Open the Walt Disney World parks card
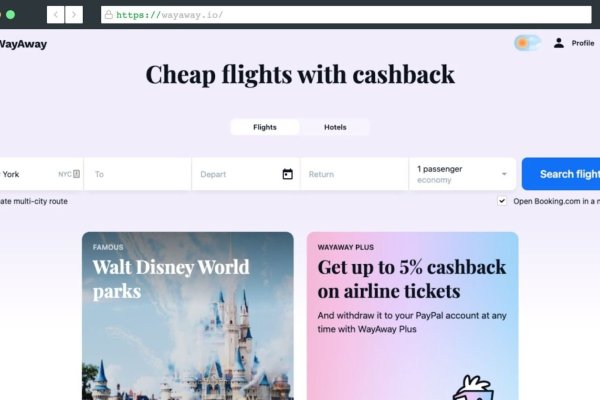 [x=188, y=316]
